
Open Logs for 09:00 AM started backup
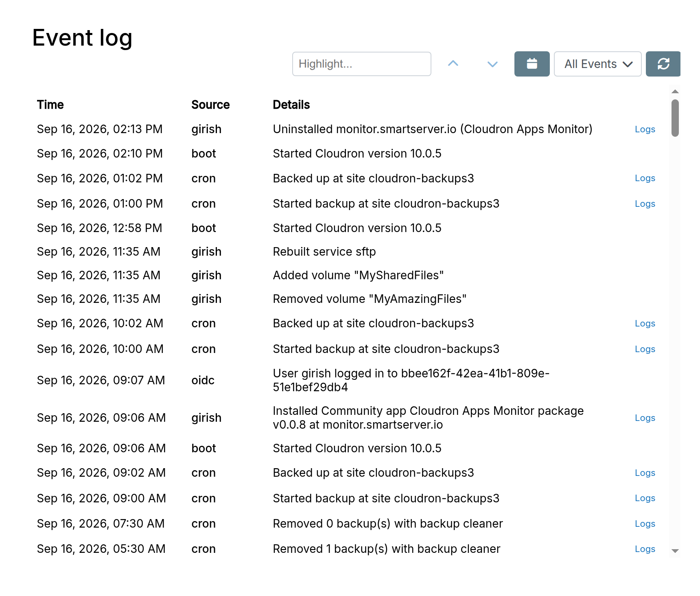tap(645, 498)
